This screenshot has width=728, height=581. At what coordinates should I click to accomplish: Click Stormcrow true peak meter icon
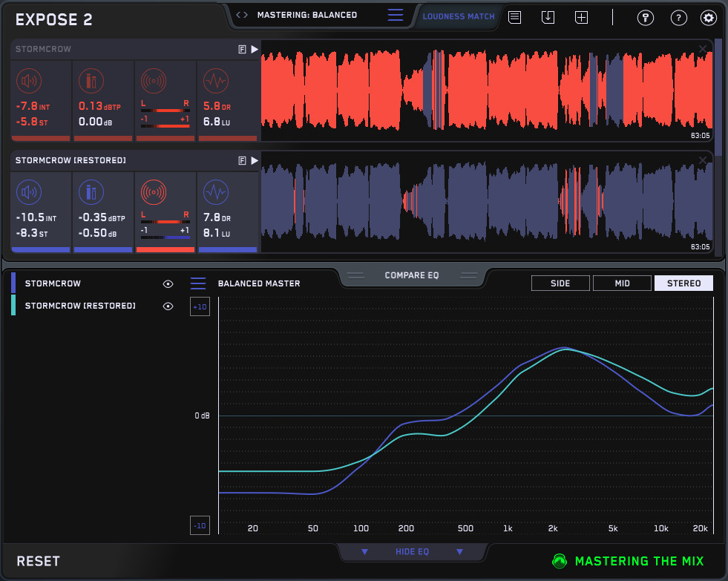(91, 81)
